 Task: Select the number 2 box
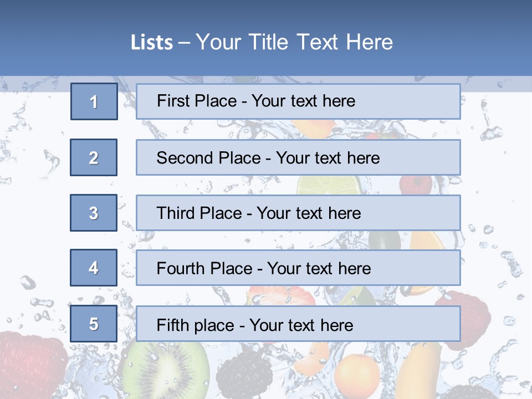coord(94,157)
